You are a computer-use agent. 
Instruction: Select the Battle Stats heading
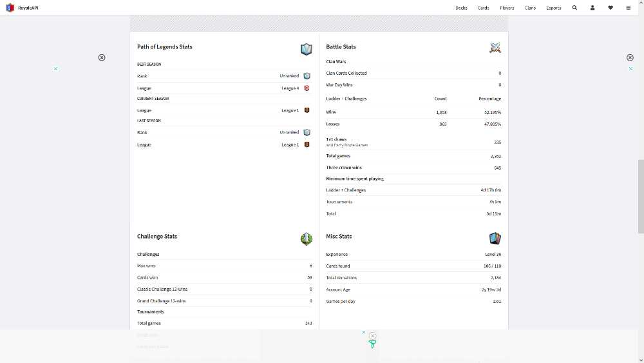pyautogui.click(x=341, y=47)
